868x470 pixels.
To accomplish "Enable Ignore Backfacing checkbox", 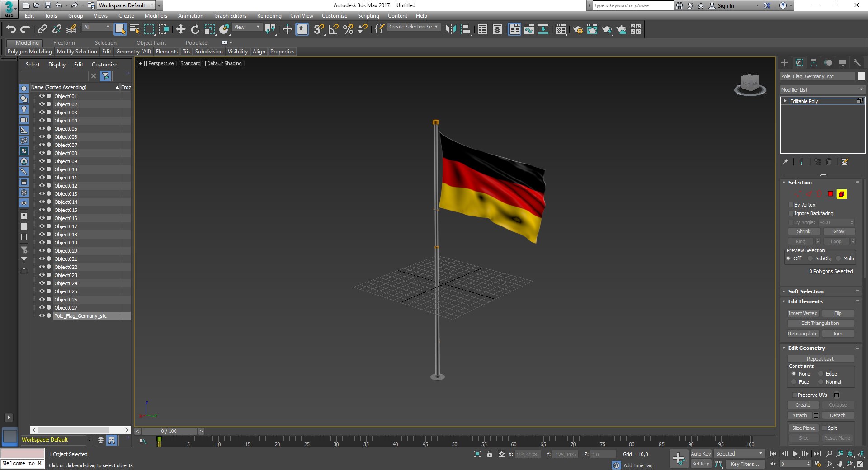I will (791, 213).
